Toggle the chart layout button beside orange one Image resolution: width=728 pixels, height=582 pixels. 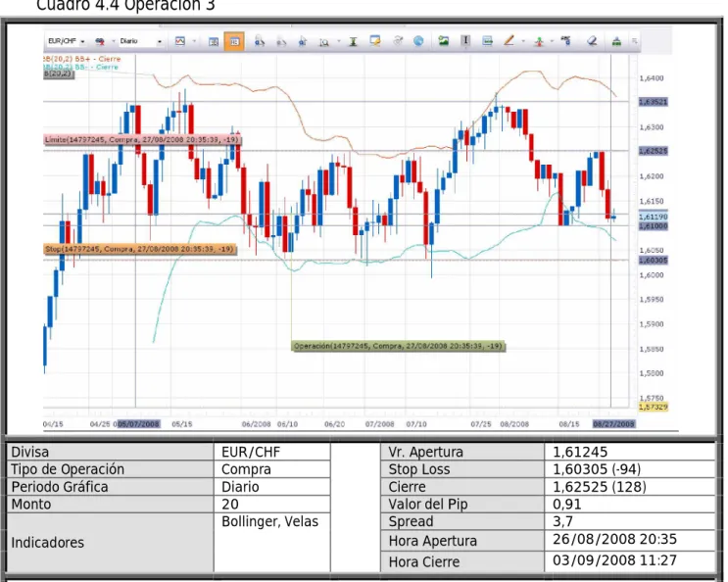point(214,42)
